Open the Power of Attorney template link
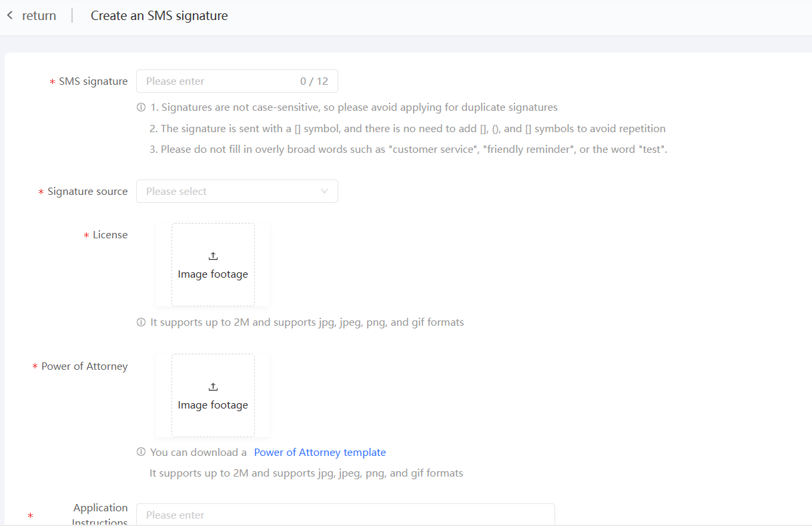 tap(320, 453)
